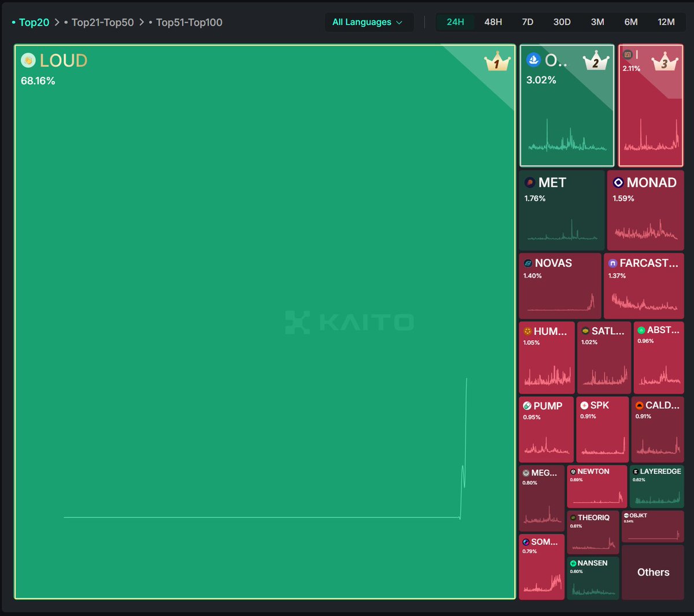Image resolution: width=694 pixels, height=616 pixels.
Task: Click the NOVAS token icon
Action: [528, 263]
